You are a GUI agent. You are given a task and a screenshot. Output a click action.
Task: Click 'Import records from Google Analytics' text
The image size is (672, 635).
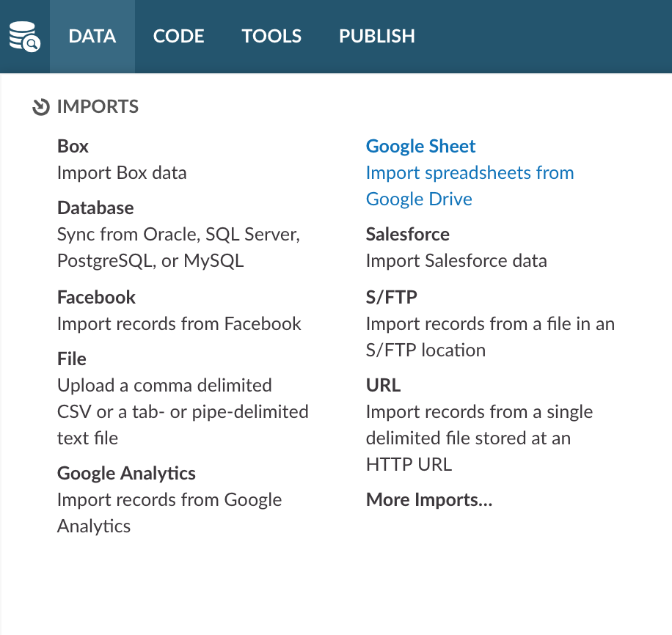pos(169,513)
